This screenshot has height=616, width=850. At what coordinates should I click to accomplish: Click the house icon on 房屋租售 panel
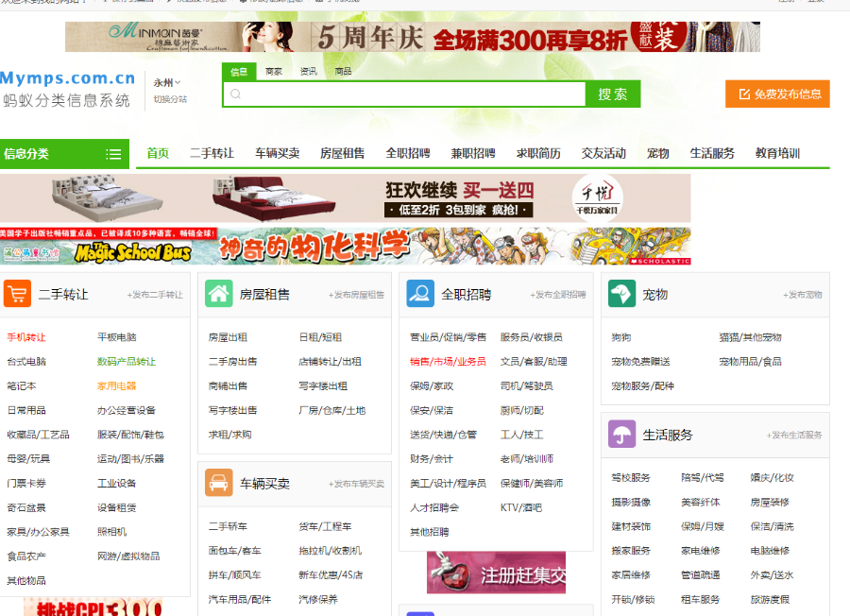[x=218, y=294]
